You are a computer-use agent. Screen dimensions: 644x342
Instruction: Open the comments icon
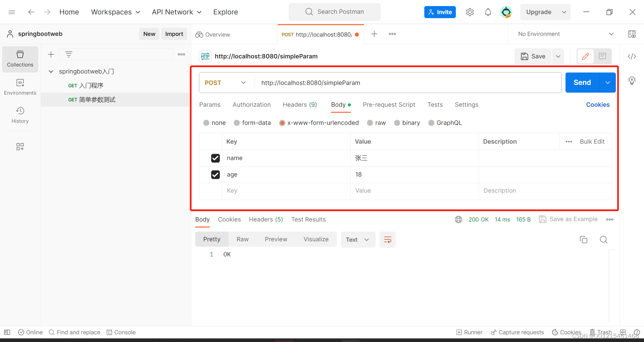click(602, 56)
